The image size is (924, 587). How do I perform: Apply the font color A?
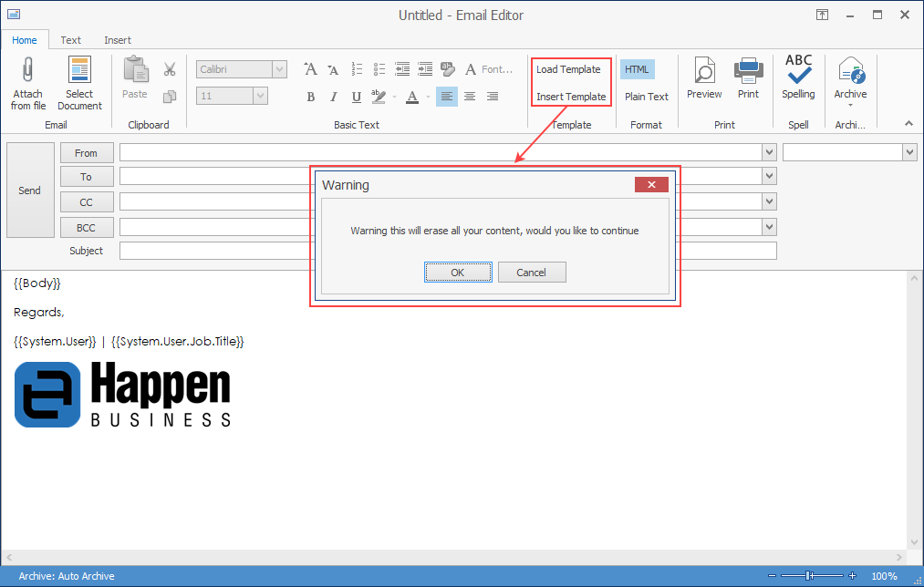click(412, 97)
